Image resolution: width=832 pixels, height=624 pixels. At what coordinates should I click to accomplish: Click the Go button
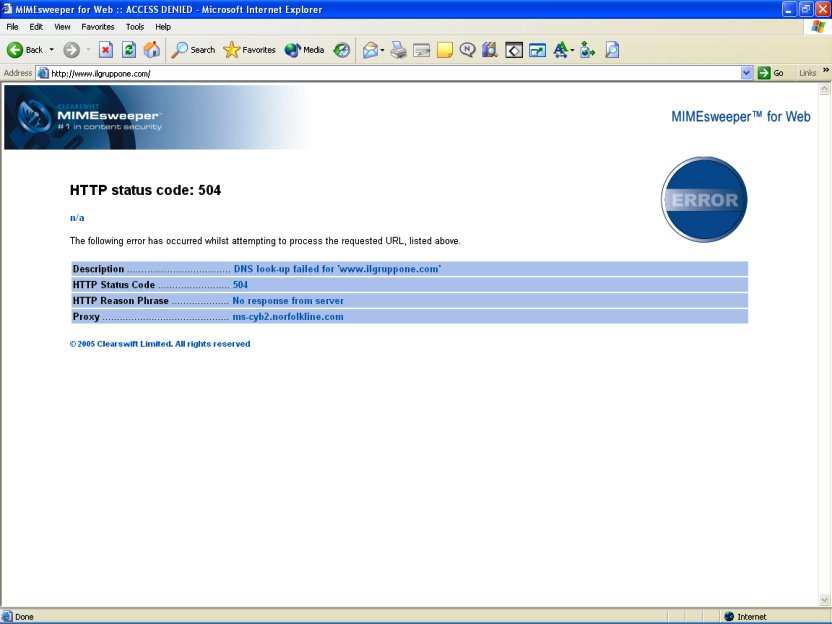coord(771,73)
